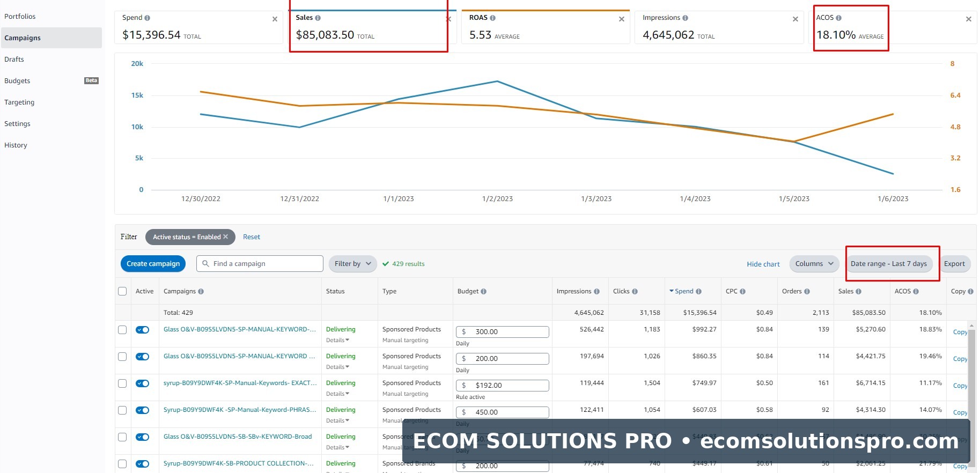Image resolution: width=980 pixels, height=473 pixels.
Task: Remove the Active status = Enabled filter chip
Action: (x=226, y=236)
